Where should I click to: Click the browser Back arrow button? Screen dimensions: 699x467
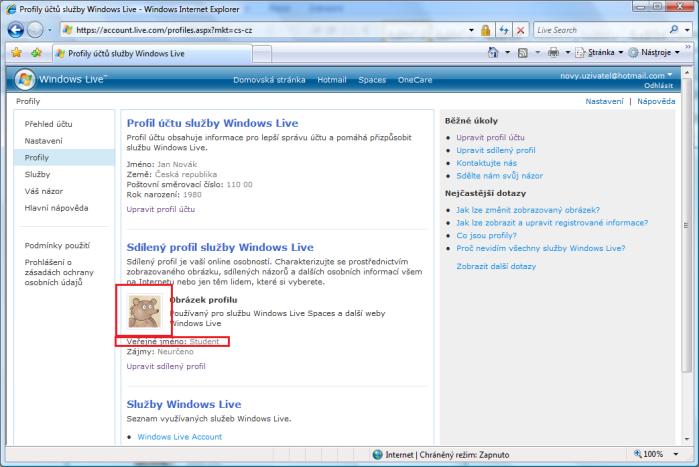[16, 30]
